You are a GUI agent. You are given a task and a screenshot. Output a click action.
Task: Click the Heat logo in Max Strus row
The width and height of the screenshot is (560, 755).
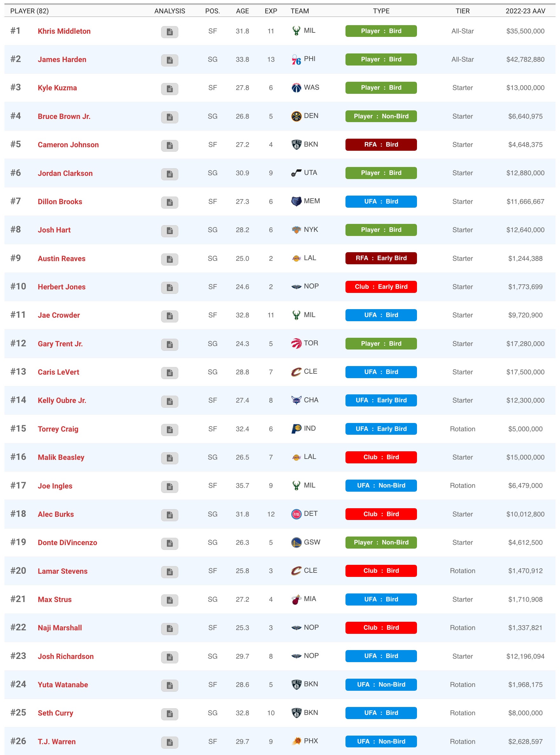click(296, 599)
